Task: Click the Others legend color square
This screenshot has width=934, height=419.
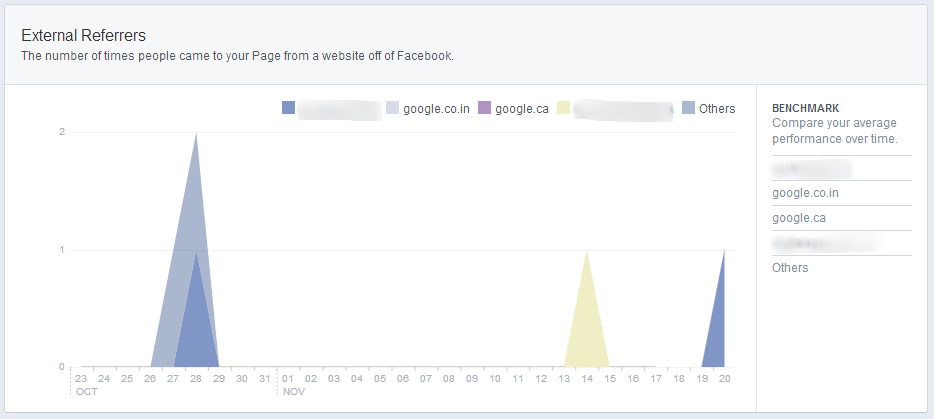Action: (x=689, y=108)
